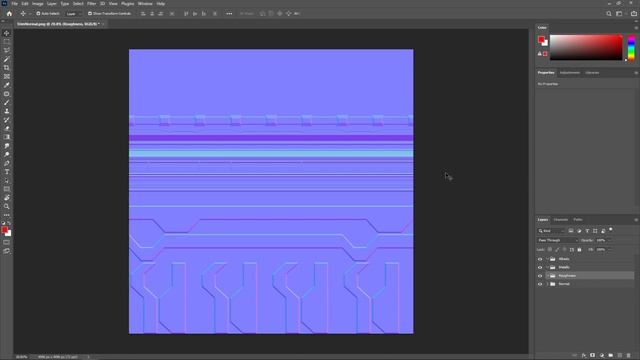
Task: Open the Fill value dropdown arrow
Action: (x=610, y=249)
